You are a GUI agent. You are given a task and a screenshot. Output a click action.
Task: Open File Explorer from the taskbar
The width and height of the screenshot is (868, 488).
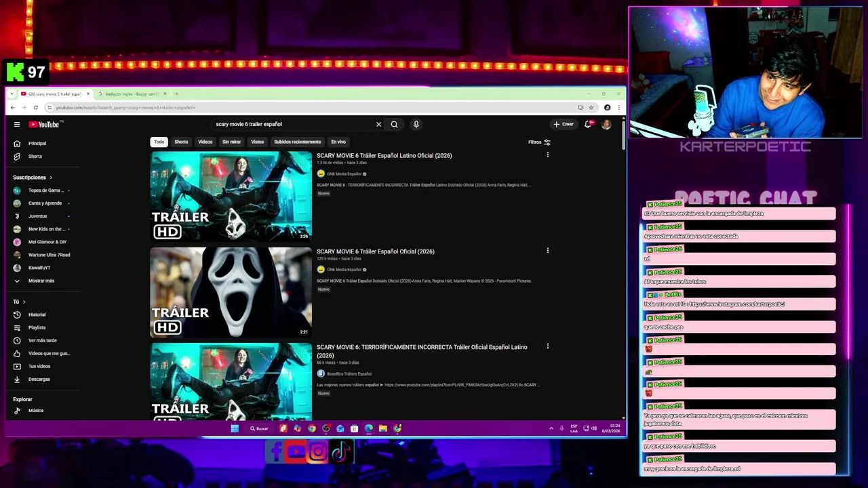pos(383,428)
